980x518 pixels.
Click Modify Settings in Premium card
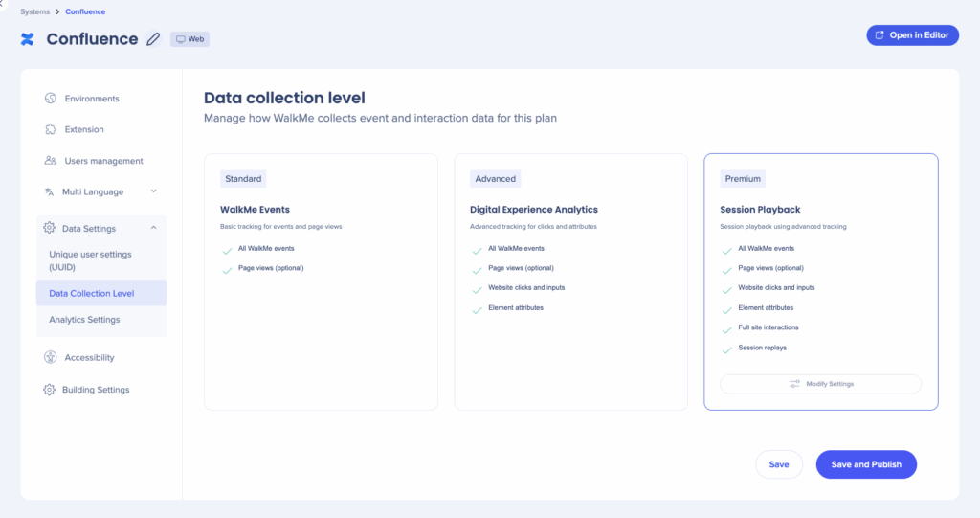[820, 384]
